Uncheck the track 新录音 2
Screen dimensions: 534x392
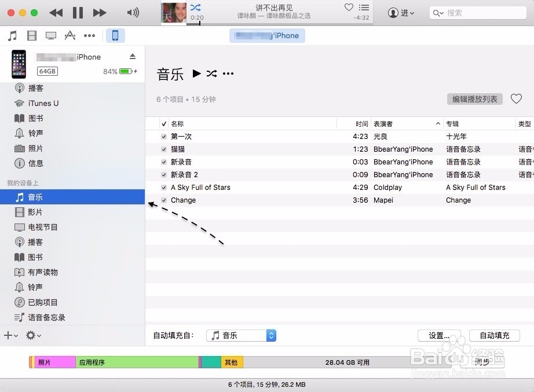pyautogui.click(x=164, y=175)
